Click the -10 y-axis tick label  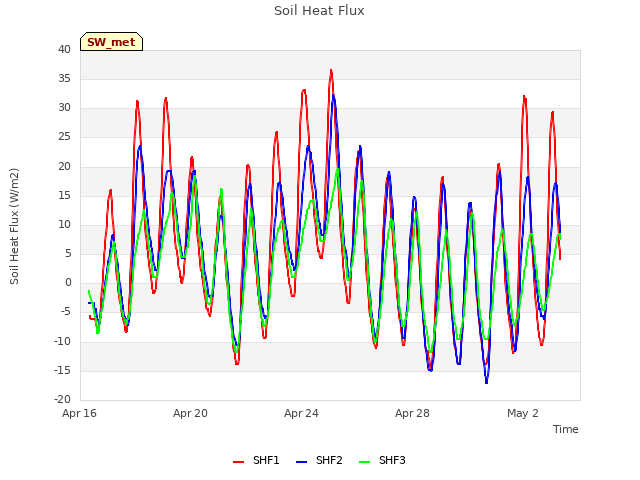pos(63,341)
